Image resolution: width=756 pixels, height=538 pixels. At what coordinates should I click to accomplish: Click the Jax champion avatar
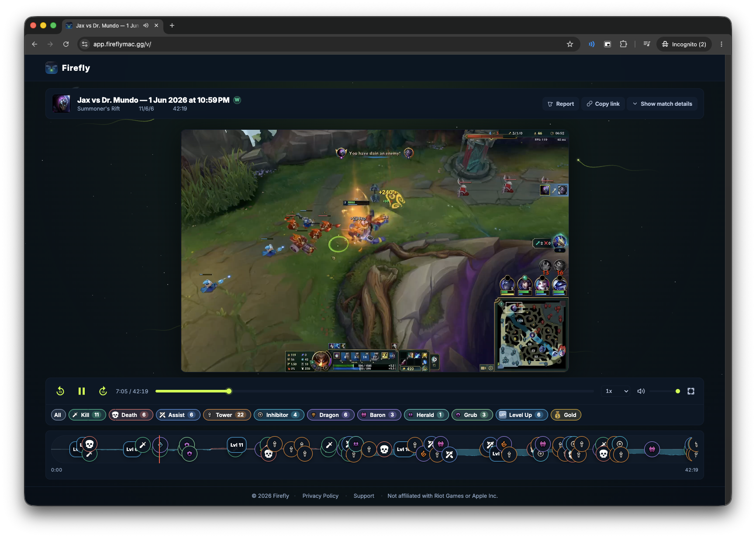click(61, 104)
